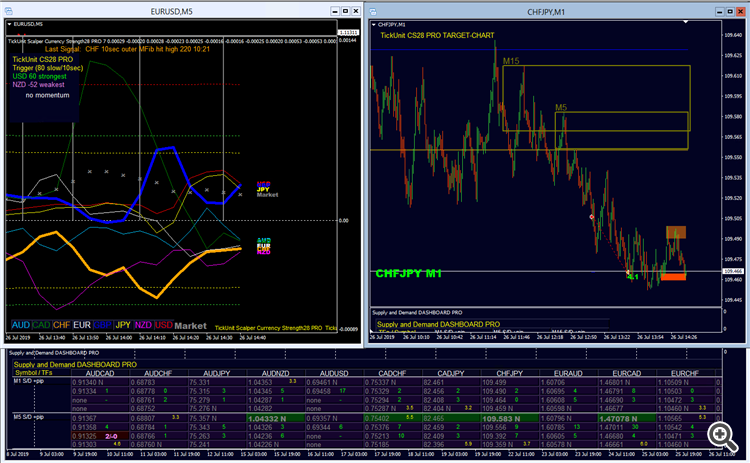
Task: Maximize the CHFJPY,M1 chart window
Action: coord(730,11)
